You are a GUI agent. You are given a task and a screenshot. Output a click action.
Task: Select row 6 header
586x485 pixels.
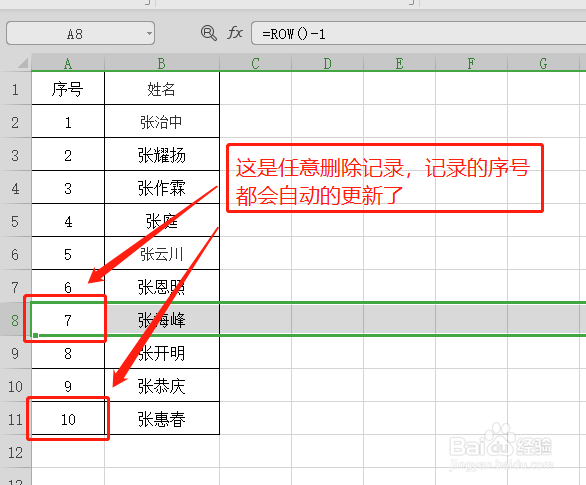pyautogui.click(x=15, y=254)
